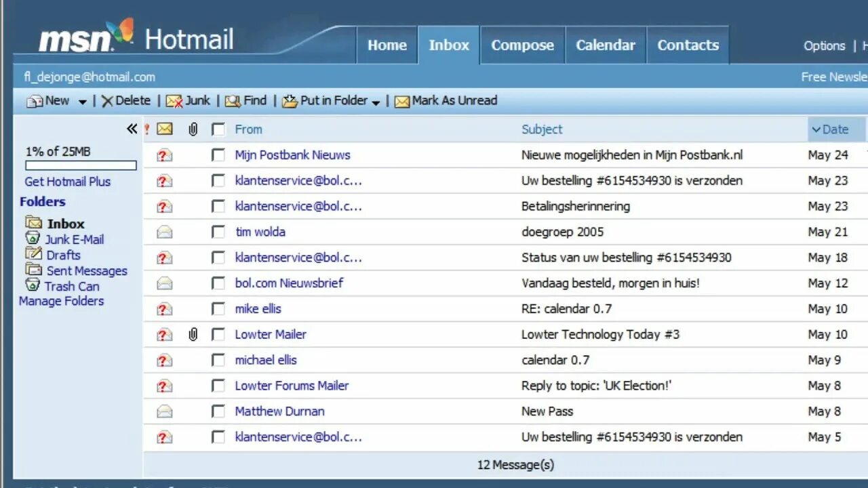Check the Lowter Forums Mailer checkbox

218,386
